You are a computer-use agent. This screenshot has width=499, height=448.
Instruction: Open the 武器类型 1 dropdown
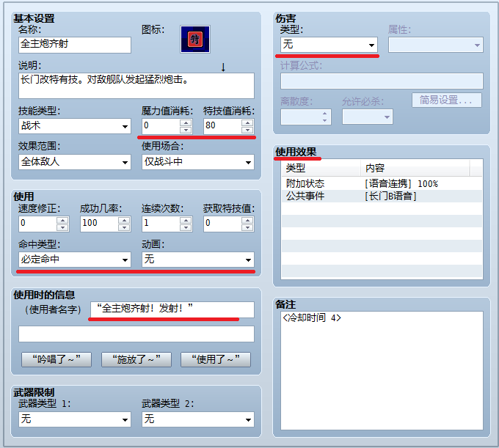coord(75,419)
